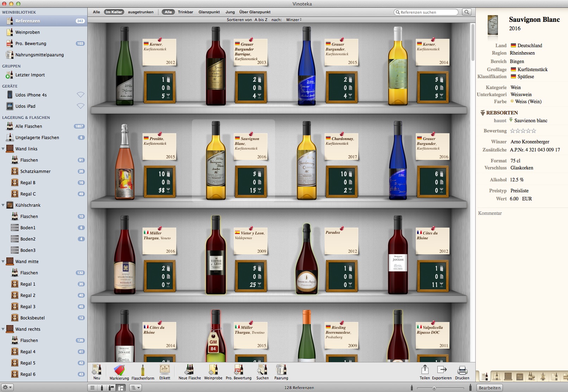The height and width of the screenshot is (392, 568).
Task: Open the Winzer sort dropdown
Action: tap(294, 20)
